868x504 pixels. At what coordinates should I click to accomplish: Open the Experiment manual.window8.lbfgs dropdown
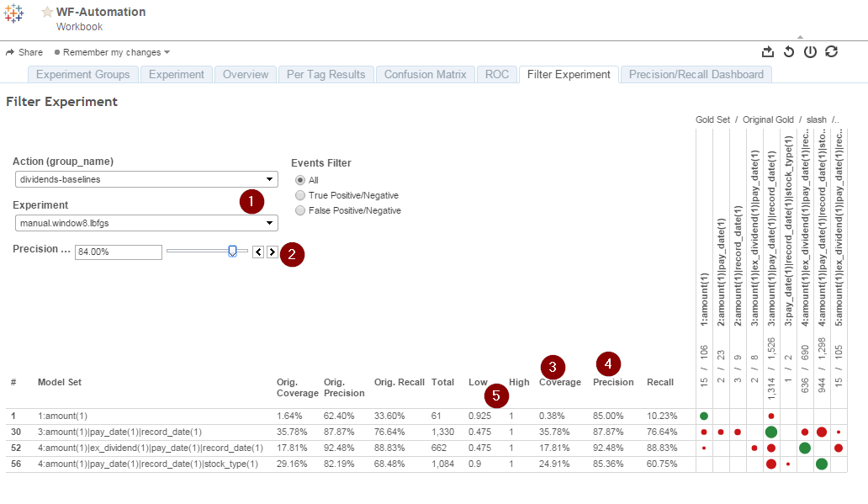click(146, 223)
